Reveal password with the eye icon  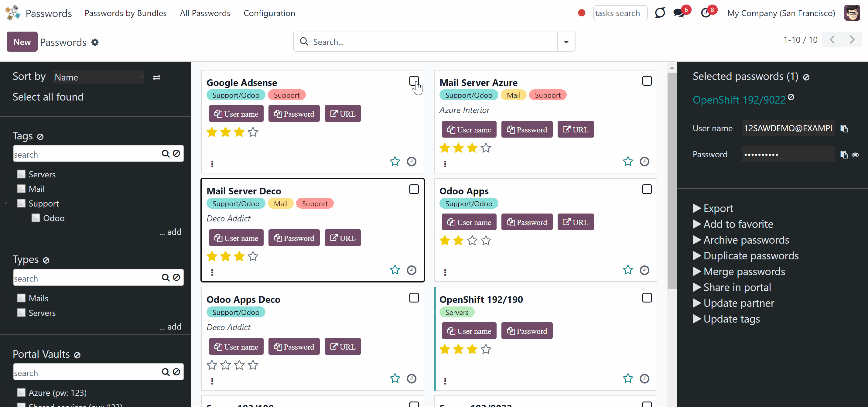[x=855, y=155]
